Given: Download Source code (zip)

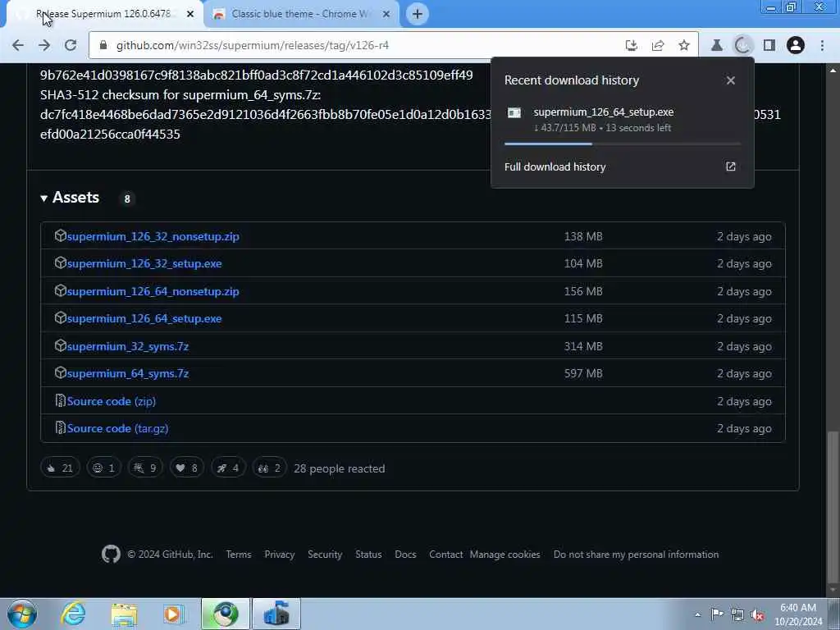Looking at the screenshot, I should pyautogui.click(x=112, y=401).
